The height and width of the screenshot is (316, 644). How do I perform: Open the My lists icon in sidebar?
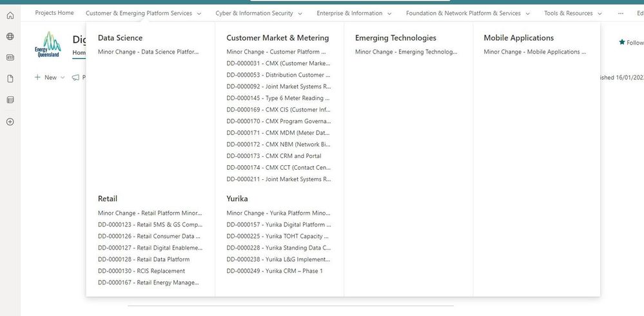pyautogui.click(x=10, y=100)
